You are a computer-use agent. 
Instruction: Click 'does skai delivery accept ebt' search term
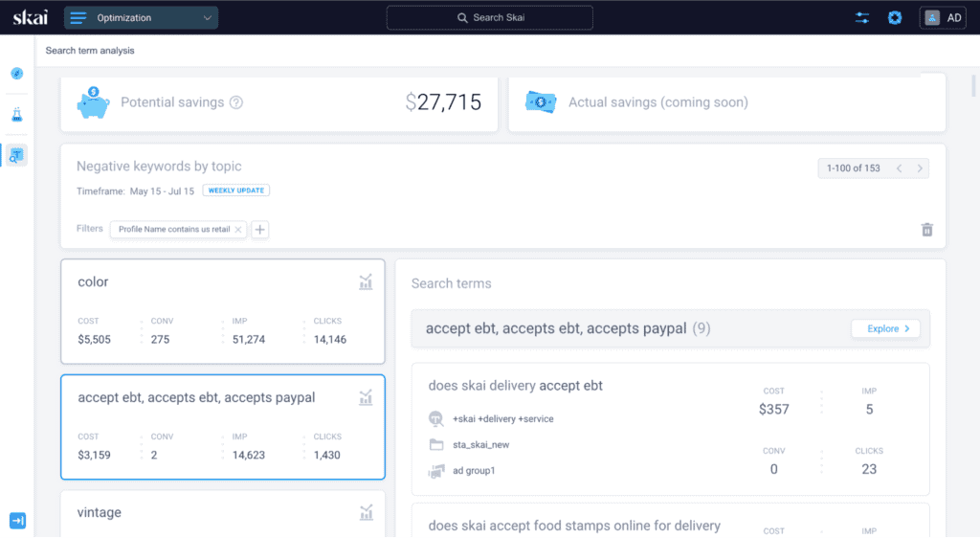coord(515,386)
